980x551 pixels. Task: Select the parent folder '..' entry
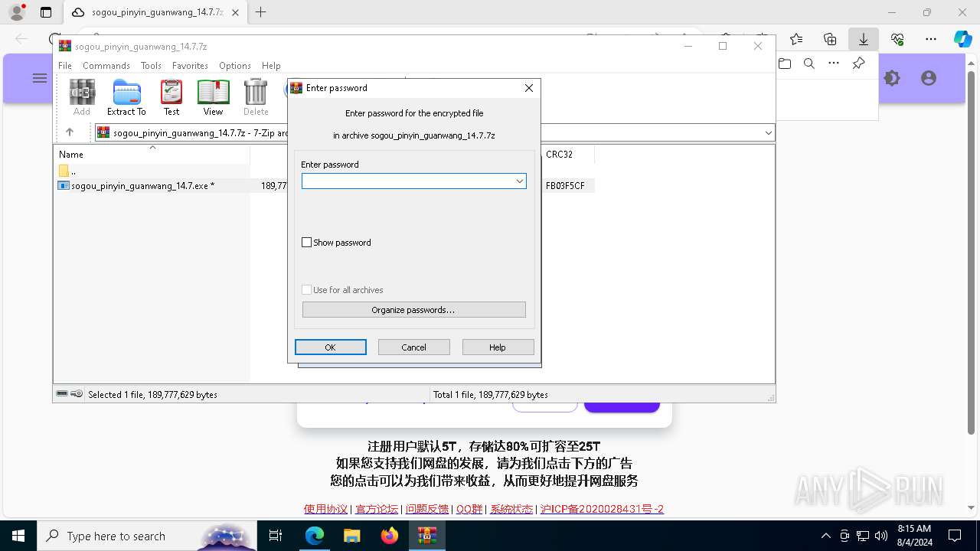click(x=69, y=171)
